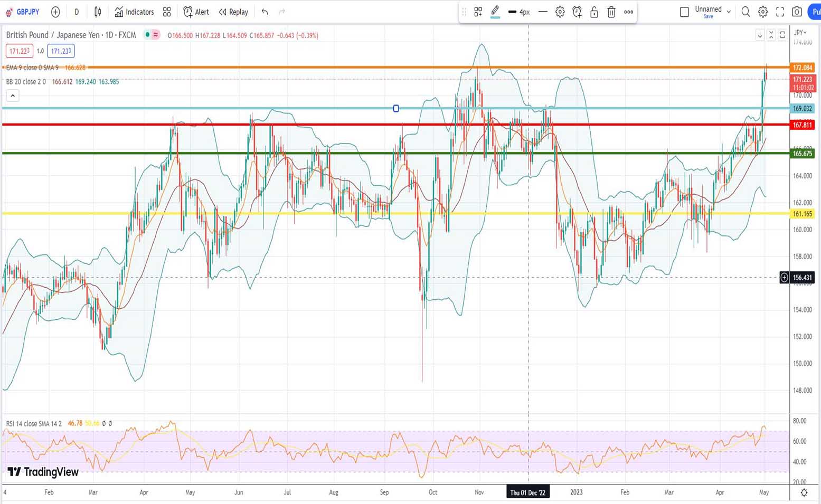
Task: Click the Replay button
Action: click(x=233, y=12)
